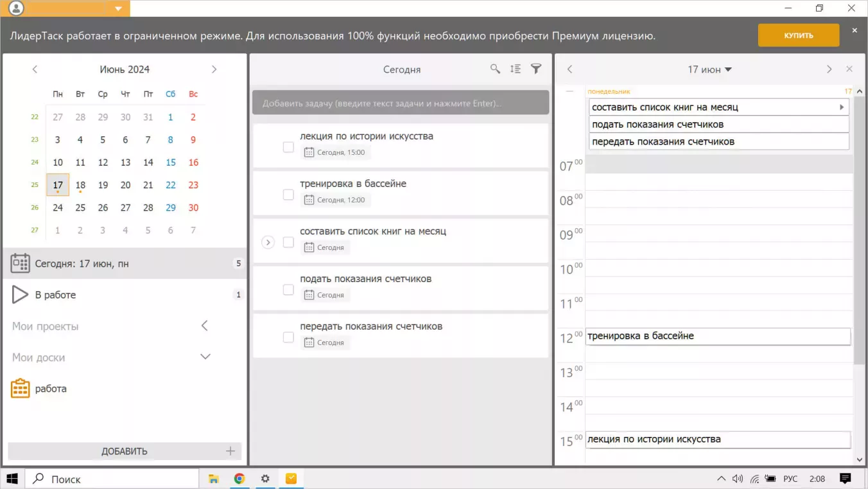Check off подать показания счетчиков task
Image resolution: width=868 pixels, height=489 pixels.
pos(288,290)
